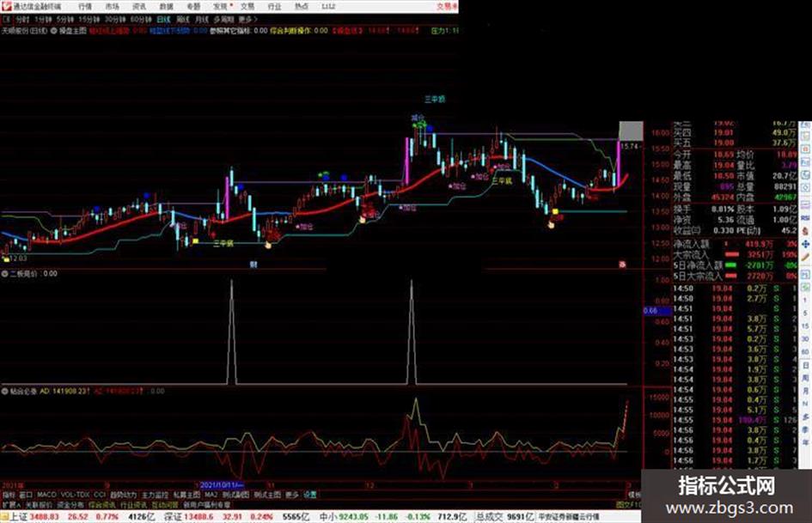Viewport: 812px width, 523px height.
Task: Select the MACD indicator tab
Action: click(x=46, y=495)
